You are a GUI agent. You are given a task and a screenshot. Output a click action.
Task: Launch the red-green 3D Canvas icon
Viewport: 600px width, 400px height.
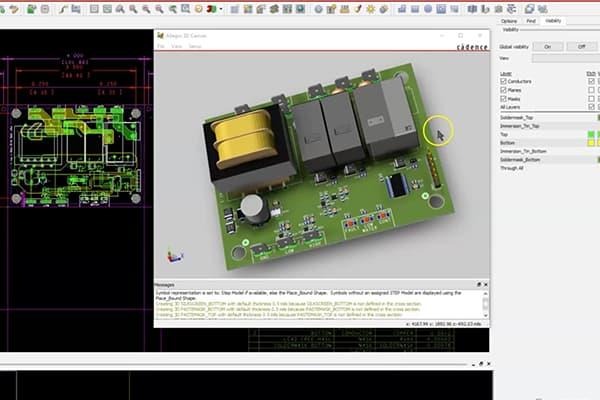tap(211, 9)
